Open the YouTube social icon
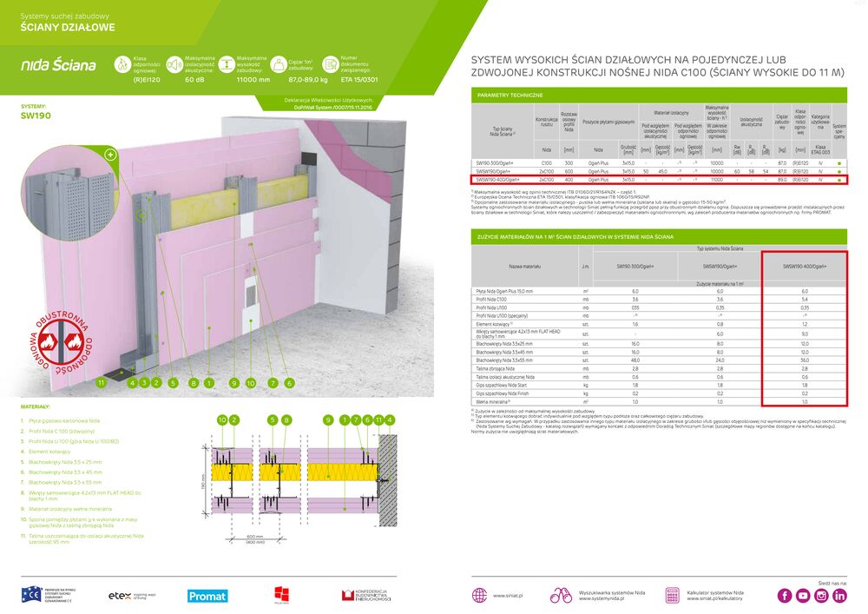This screenshot has width=868, height=614. point(803,595)
